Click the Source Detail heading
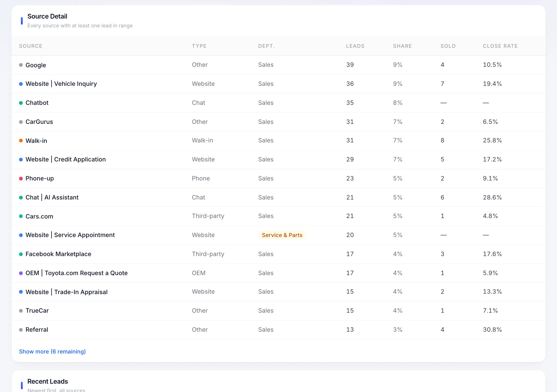Image resolution: width=557 pixels, height=392 pixels. [47, 16]
